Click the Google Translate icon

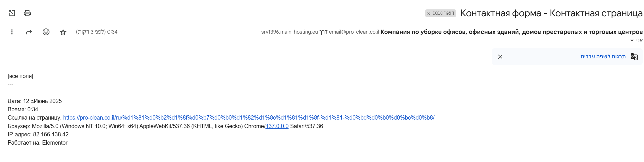634,57
